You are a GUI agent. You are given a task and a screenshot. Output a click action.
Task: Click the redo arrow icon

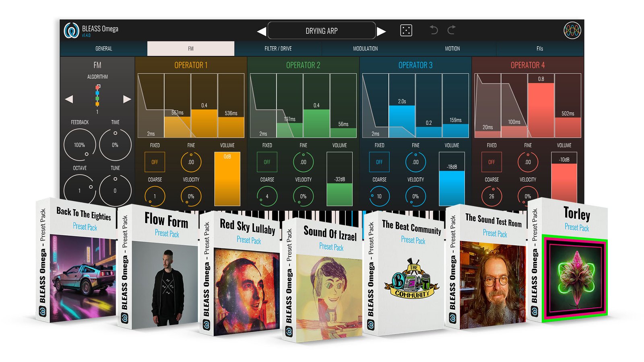click(x=452, y=30)
